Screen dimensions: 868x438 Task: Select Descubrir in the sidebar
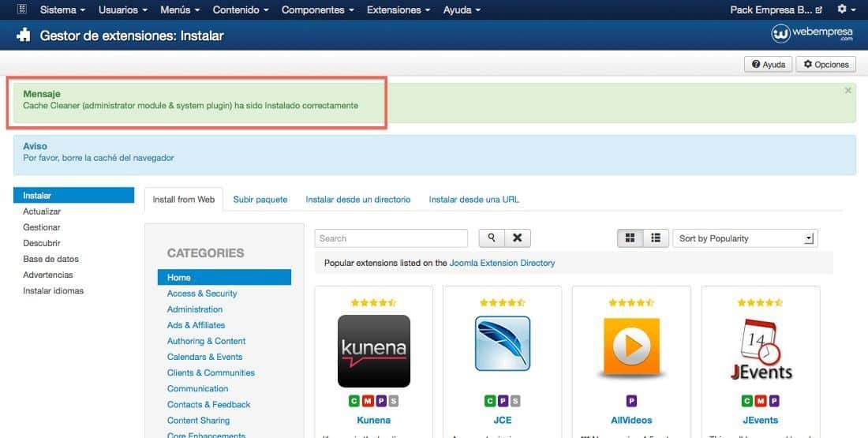[x=42, y=243]
